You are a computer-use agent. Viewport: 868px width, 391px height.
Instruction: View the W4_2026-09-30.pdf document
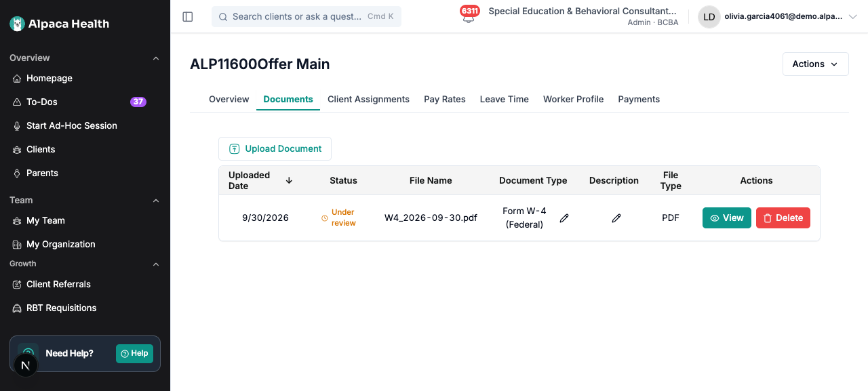coord(727,218)
